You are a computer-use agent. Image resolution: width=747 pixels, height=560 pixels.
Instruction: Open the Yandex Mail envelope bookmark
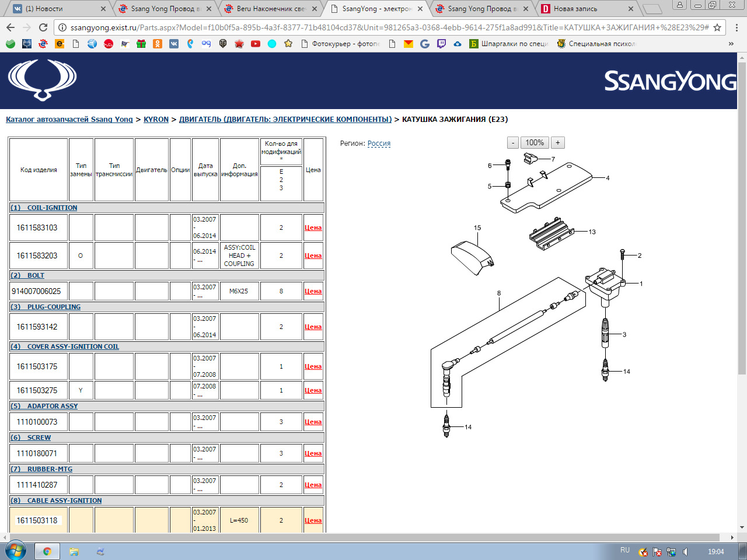coord(409,44)
